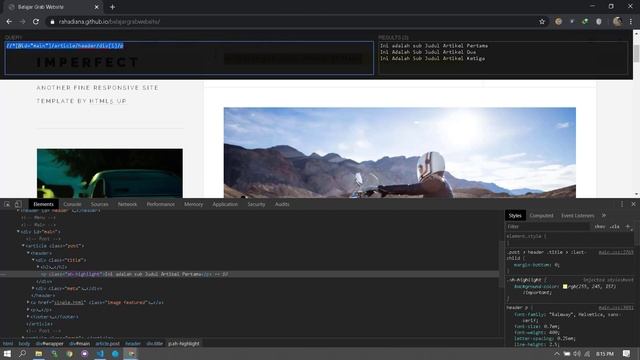Click the div.title breadcrumb item
Image resolution: width=640 pixels, height=360 pixels.
click(155, 344)
